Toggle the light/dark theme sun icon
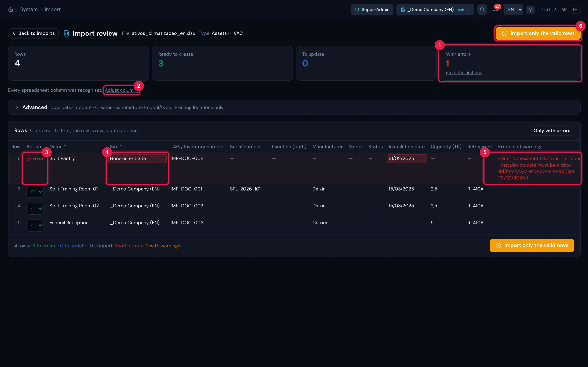The height and width of the screenshot is (367, 588). tap(531, 10)
